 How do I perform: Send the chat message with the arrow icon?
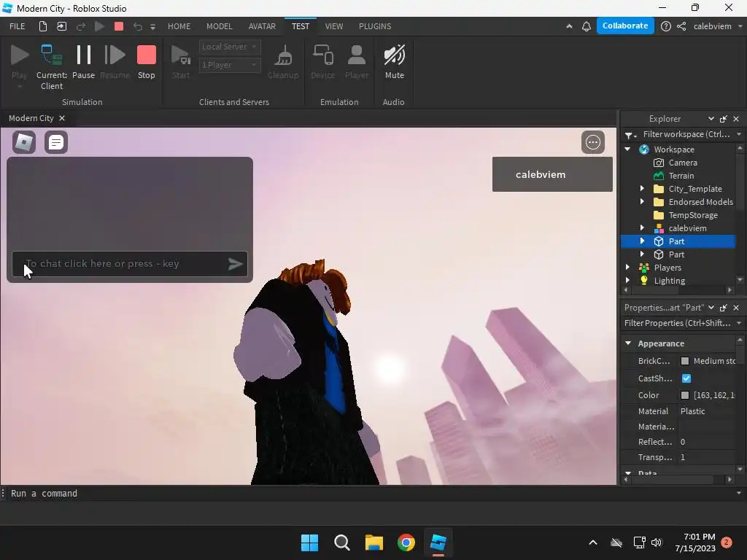[236, 264]
